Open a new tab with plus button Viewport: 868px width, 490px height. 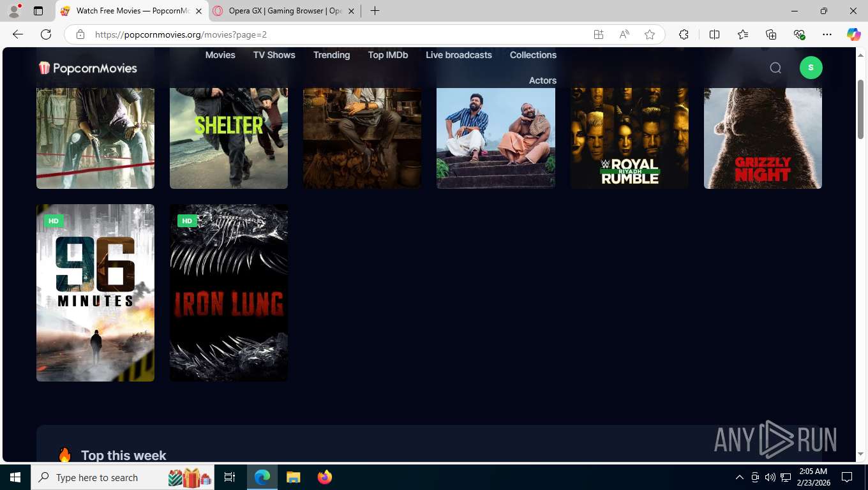tap(375, 11)
